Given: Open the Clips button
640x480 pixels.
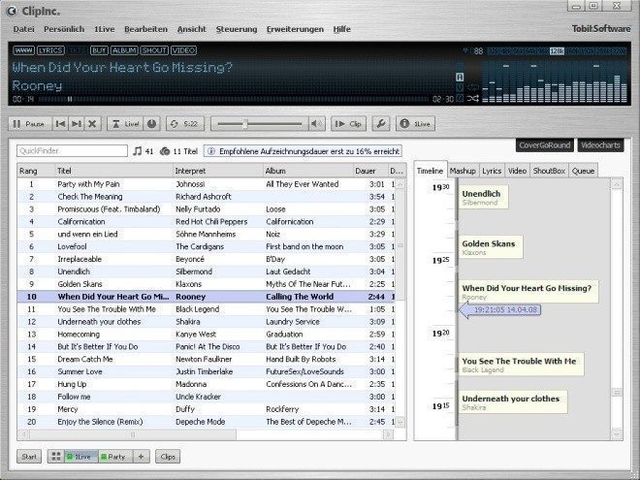Looking at the screenshot, I should 168,457.
